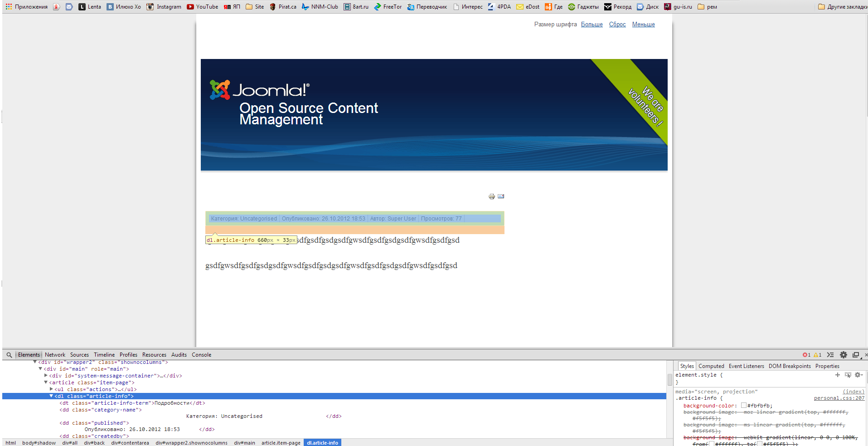Viewport: 868px width, 446px height.
Task: Open the FreeTor bookmark
Action: click(x=388, y=7)
